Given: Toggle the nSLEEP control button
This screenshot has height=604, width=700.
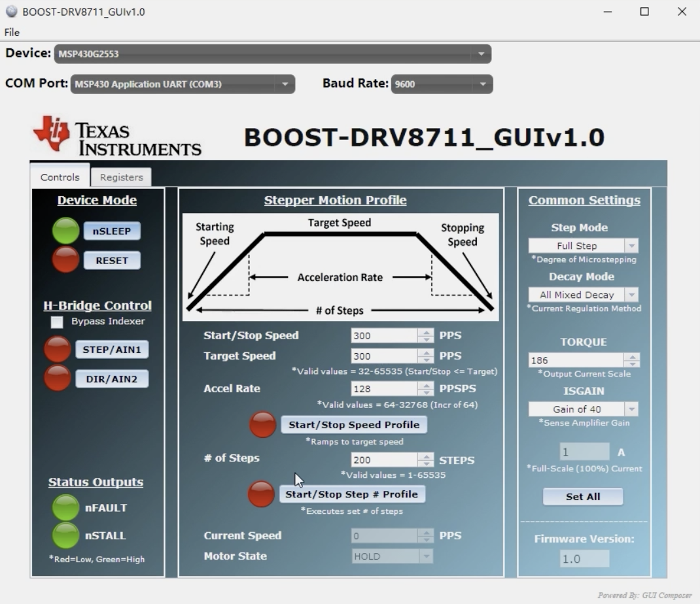Looking at the screenshot, I should tap(112, 231).
